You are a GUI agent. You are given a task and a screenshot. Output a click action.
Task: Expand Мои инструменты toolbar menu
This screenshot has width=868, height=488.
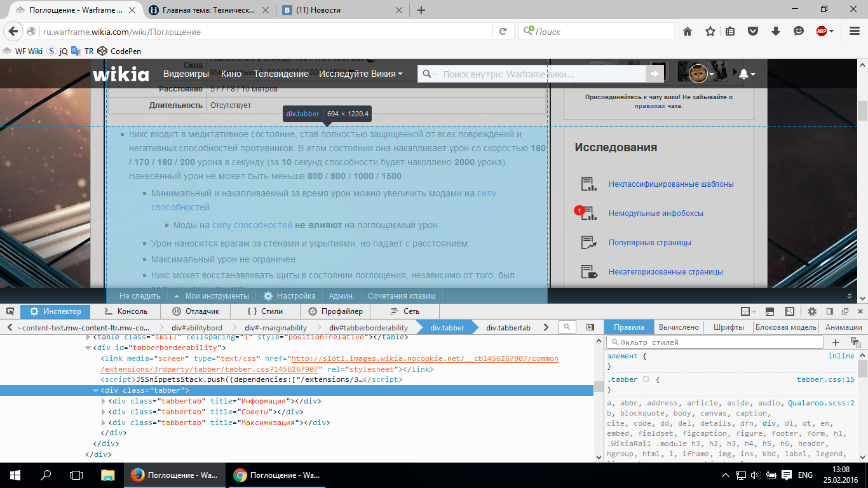(211, 296)
